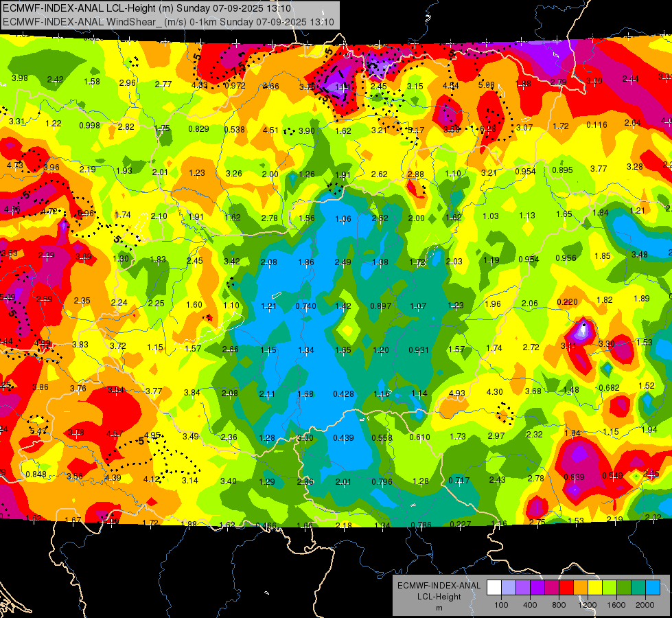Click the unit label 'm' in legend

[439, 608]
